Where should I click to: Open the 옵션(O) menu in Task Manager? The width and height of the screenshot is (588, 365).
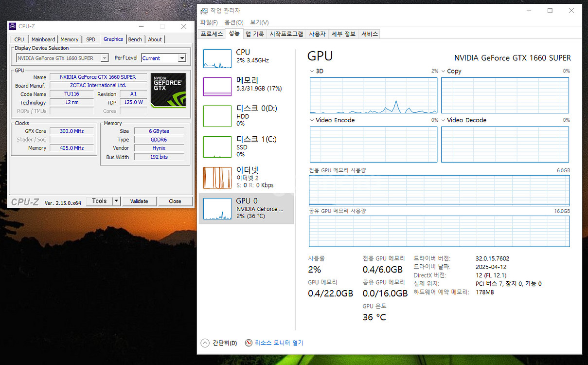[234, 22]
